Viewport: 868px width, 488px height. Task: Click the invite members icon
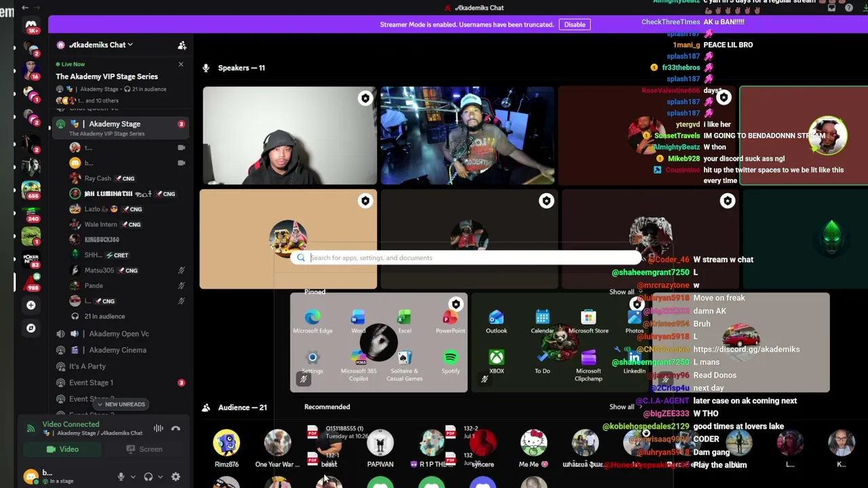coord(182,45)
